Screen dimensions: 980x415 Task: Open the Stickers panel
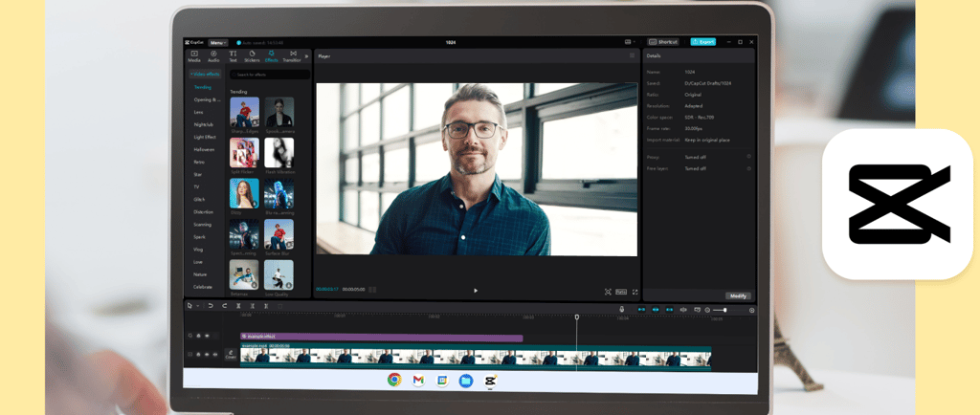coord(252,56)
